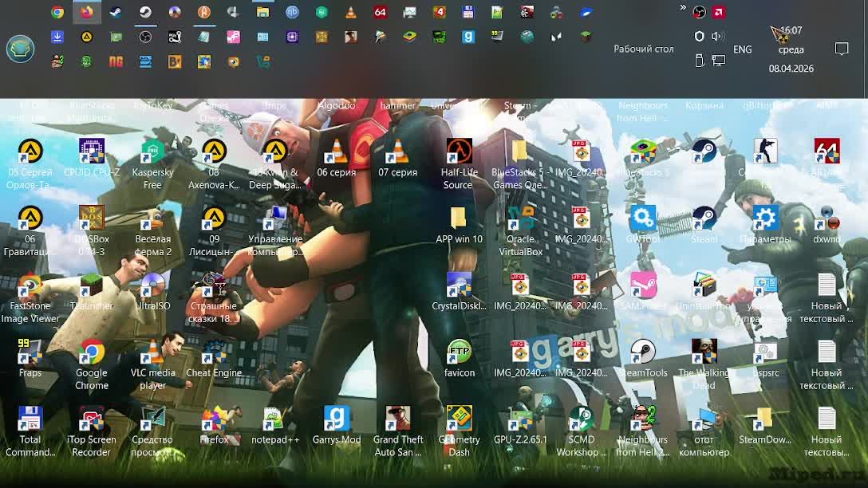Select the CrystalDiskInfo desktop shortcut
Viewport: 868px width, 488px height.
tap(459, 292)
